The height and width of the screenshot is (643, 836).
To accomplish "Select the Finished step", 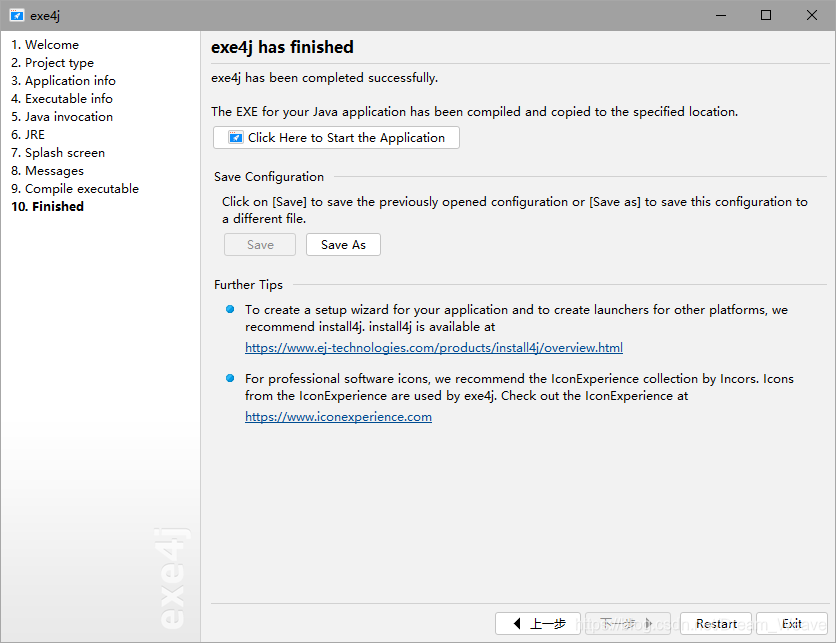I will pyautogui.click(x=48, y=207).
